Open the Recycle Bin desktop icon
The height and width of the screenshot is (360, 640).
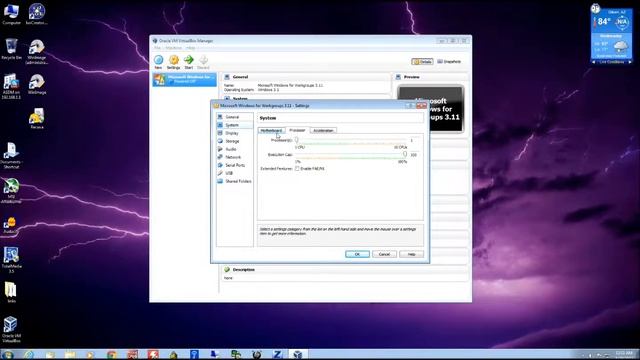(x=11, y=49)
